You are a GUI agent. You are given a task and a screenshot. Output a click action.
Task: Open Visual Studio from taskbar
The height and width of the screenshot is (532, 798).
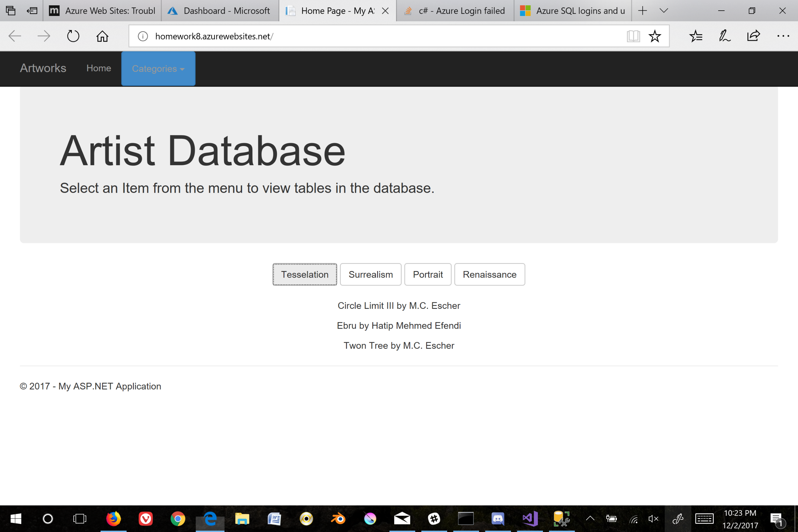530,518
